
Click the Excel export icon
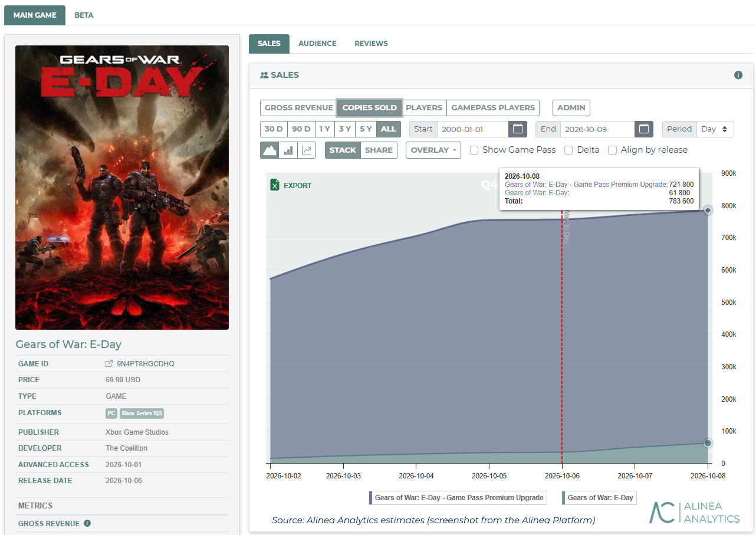[274, 185]
